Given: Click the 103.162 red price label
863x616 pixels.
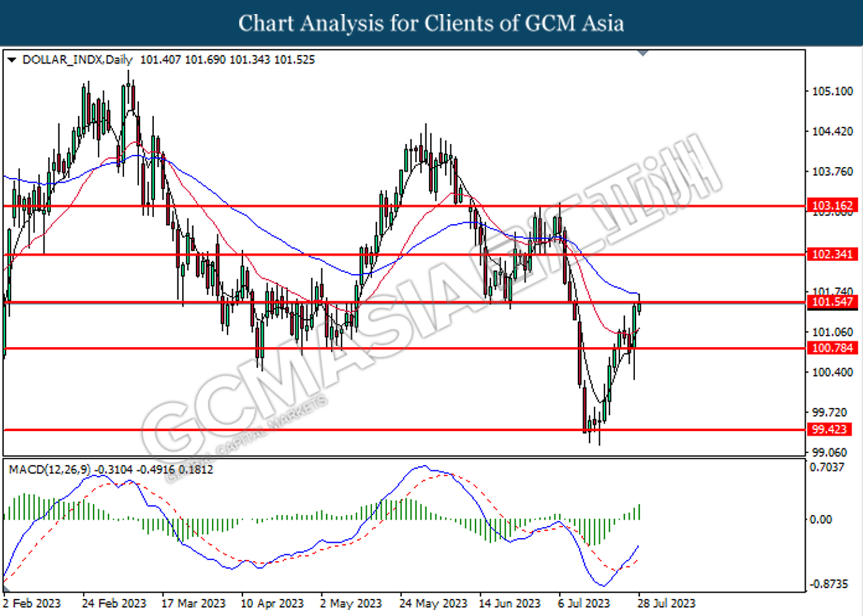Looking at the screenshot, I should coord(833,205).
